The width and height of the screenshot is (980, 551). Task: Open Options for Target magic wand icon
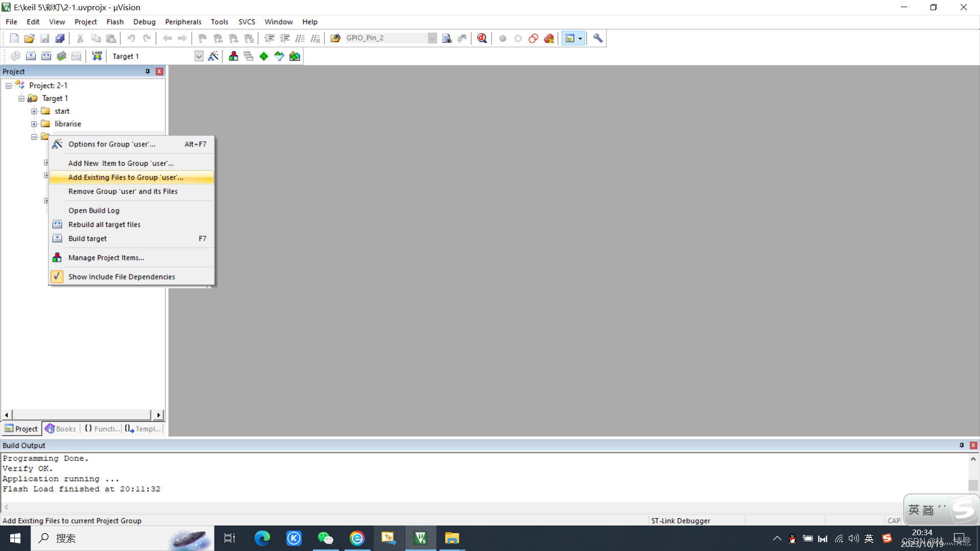pos(213,56)
